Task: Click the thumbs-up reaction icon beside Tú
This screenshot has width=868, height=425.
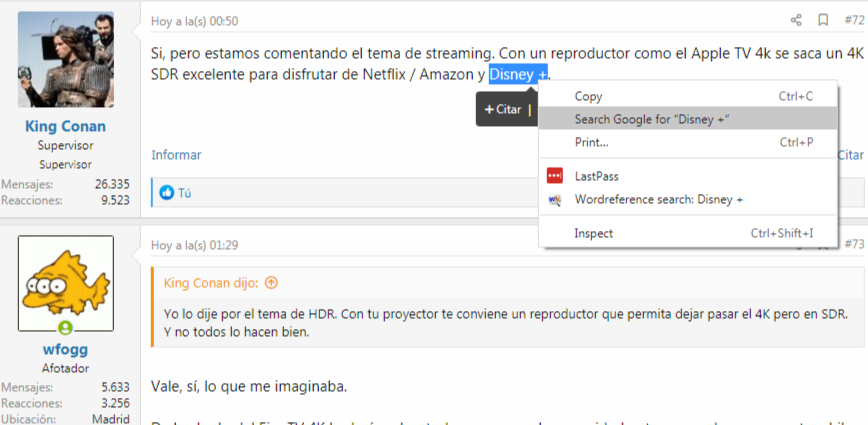Action: (167, 193)
